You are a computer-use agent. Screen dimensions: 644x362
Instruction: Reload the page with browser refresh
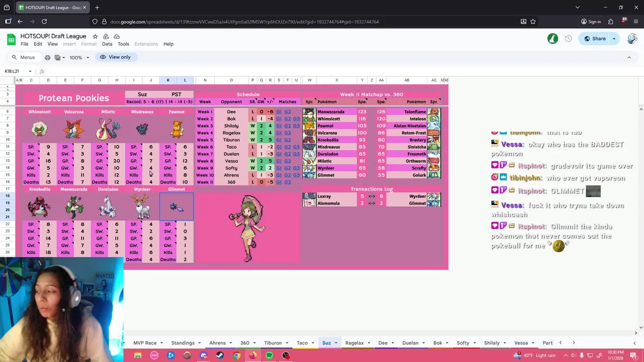(x=44, y=22)
